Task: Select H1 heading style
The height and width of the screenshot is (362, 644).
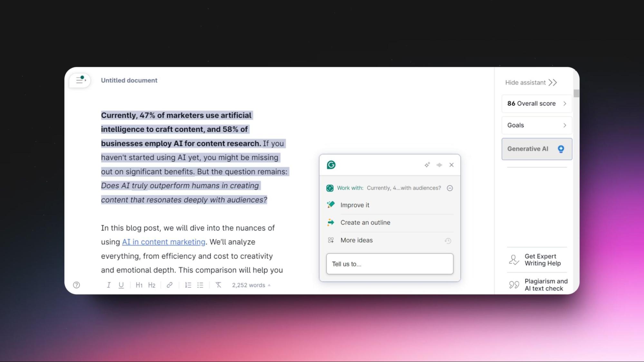Action: coord(139,285)
